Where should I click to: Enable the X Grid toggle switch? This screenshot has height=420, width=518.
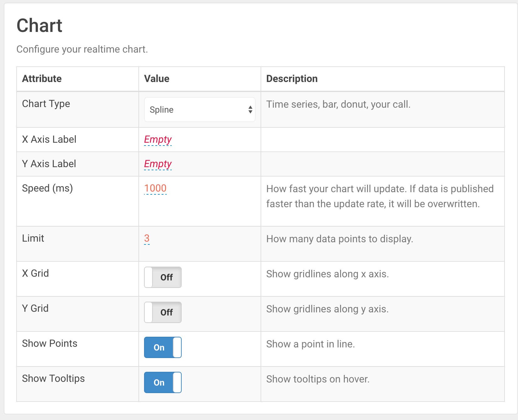pyautogui.click(x=163, y=277)
